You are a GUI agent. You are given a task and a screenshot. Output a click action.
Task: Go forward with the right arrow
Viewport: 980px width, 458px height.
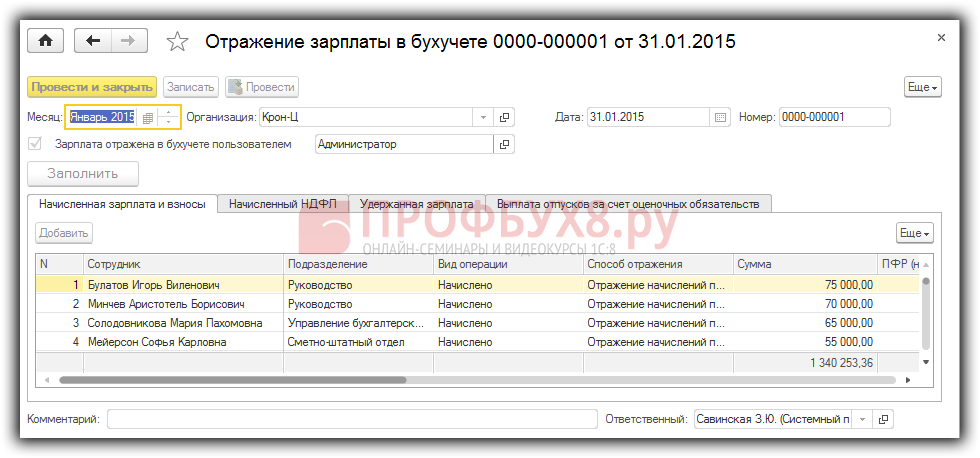point(129,41)
